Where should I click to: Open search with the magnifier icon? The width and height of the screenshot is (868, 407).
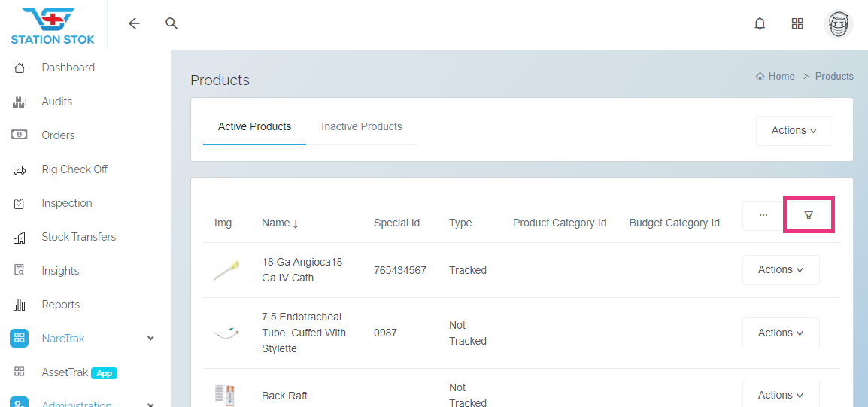[x=171, y=23]
